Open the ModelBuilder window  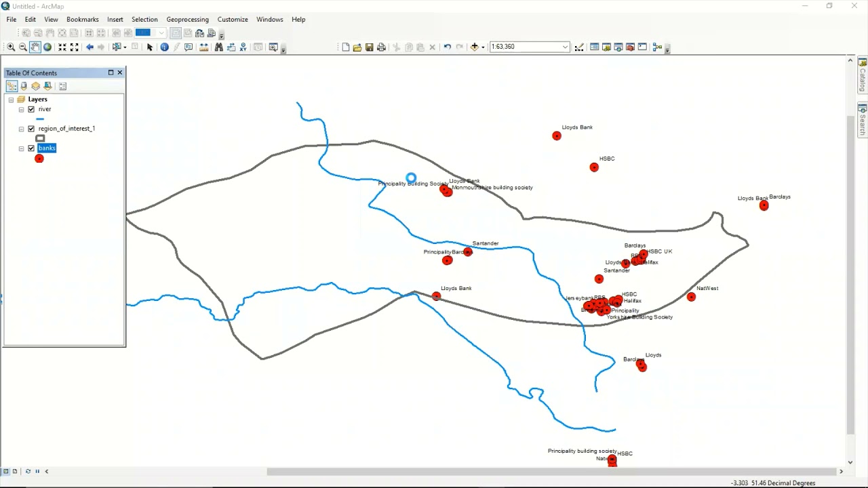click(656, 47)
